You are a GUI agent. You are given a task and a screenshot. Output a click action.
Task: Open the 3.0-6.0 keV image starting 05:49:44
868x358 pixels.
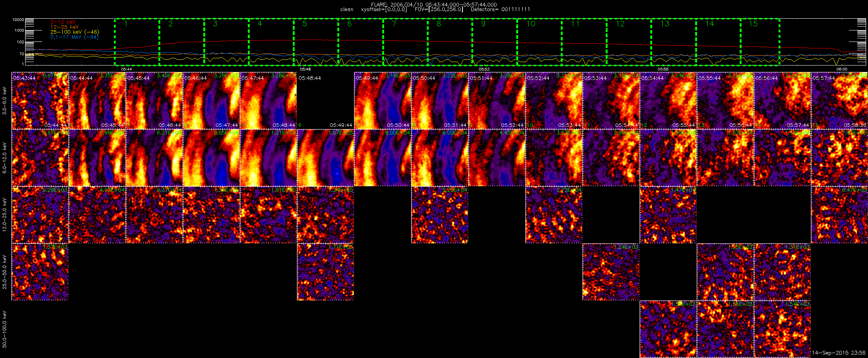383,101
